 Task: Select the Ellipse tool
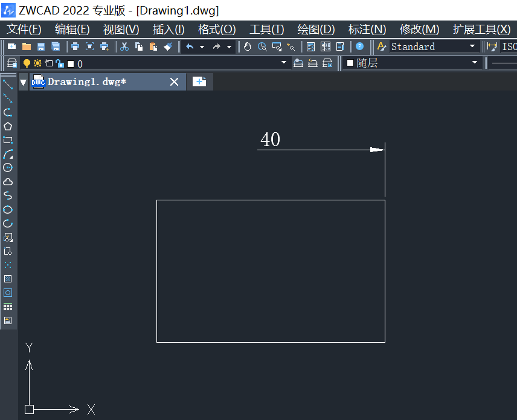click(8, 209)
